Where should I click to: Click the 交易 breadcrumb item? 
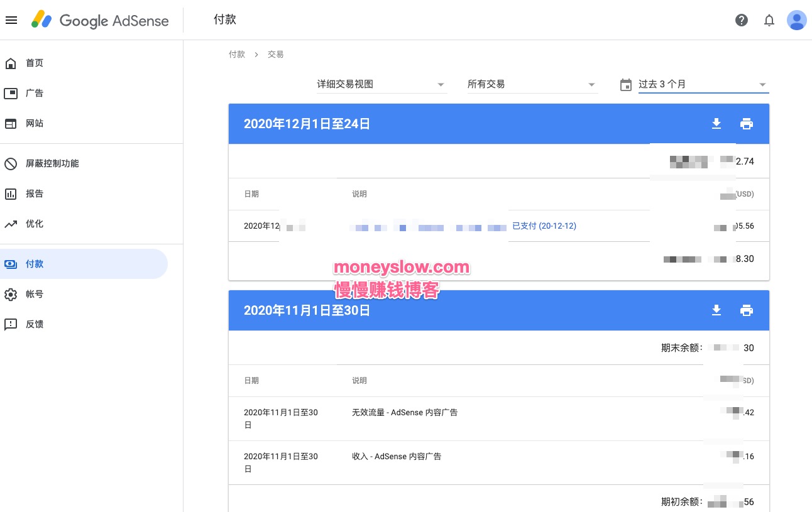pos(275,55)
